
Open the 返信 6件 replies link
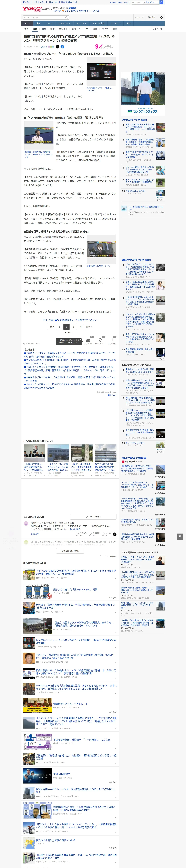point(35,534)
